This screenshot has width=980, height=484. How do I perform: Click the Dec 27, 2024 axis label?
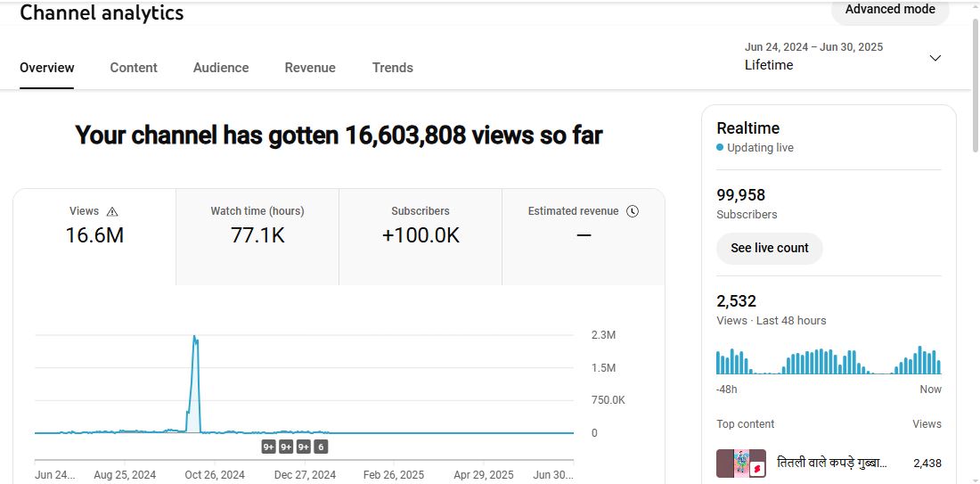[x=305, y=474]
